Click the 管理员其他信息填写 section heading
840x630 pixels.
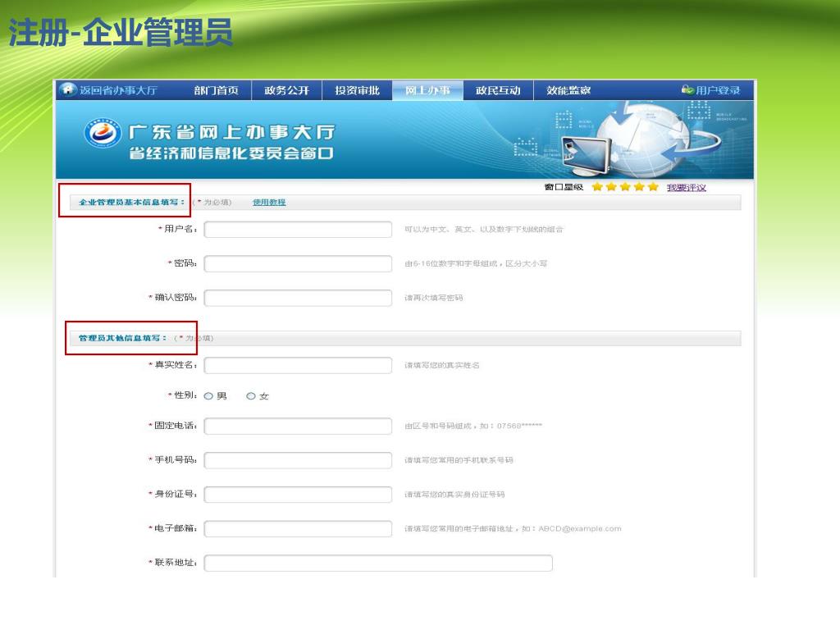(x=122, y=338)
